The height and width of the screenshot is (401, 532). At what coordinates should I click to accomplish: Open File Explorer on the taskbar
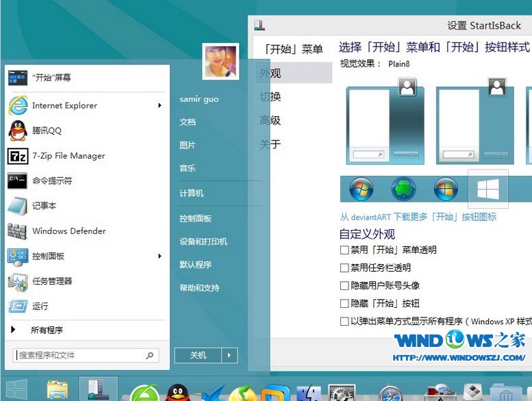[x=58, y=390]
